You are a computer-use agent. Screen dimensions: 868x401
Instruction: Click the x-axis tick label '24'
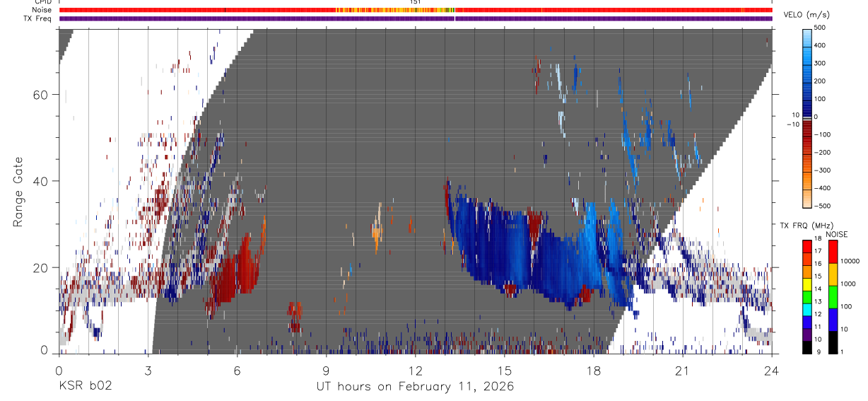(x=772, y=370)
